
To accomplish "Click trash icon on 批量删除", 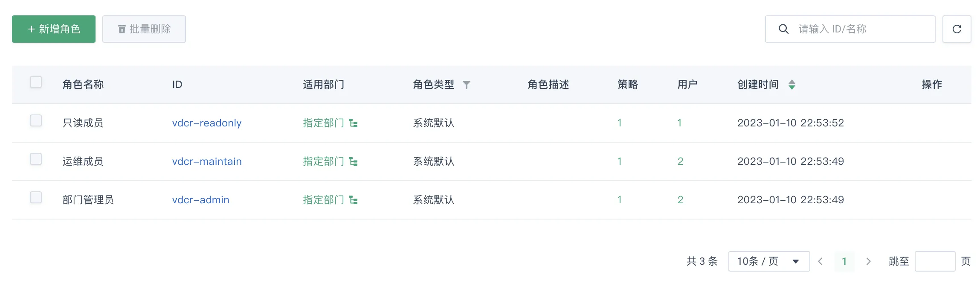I will [122, 29].
